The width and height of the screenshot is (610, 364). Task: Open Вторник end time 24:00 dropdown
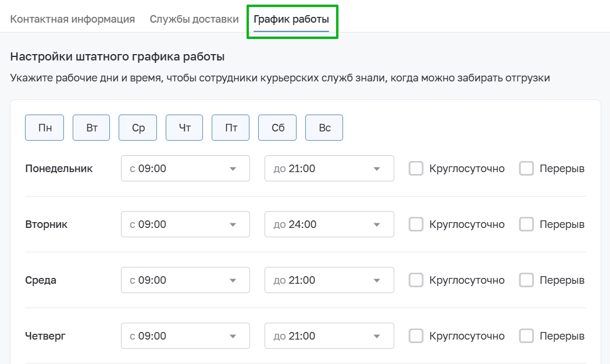click(x=329, y=224)
